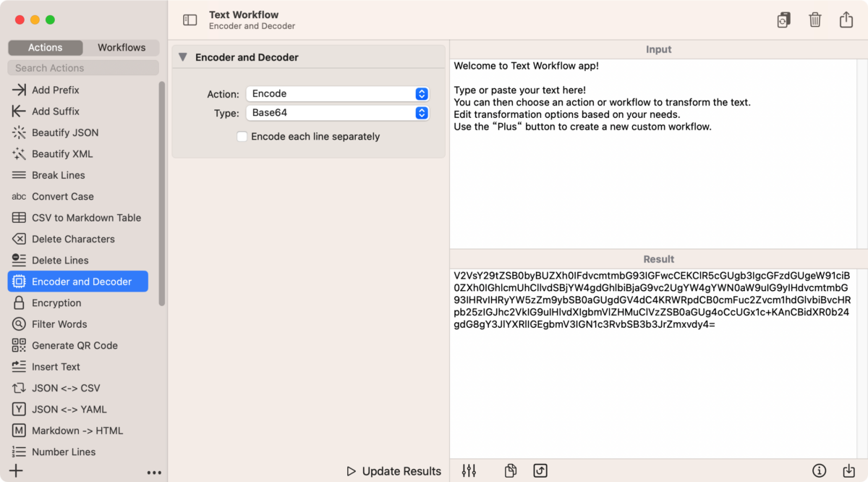Open the Generate QR Code action icon
Screen dimensions: 868x482
(x=19, y=345)
